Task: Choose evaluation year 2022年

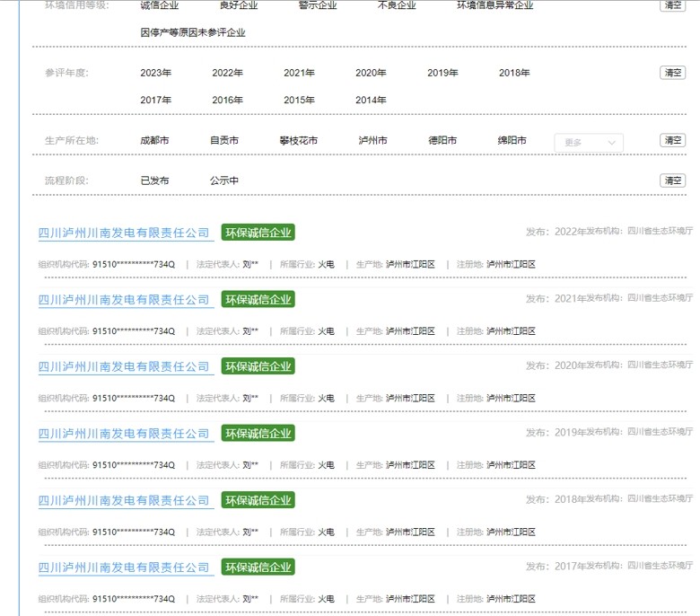Action: (228, 73)
